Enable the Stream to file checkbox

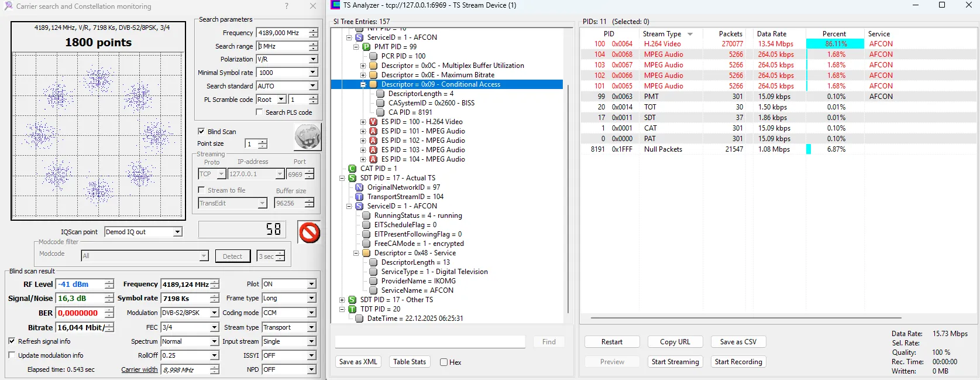pyautogui.click(x=201, y=190)
